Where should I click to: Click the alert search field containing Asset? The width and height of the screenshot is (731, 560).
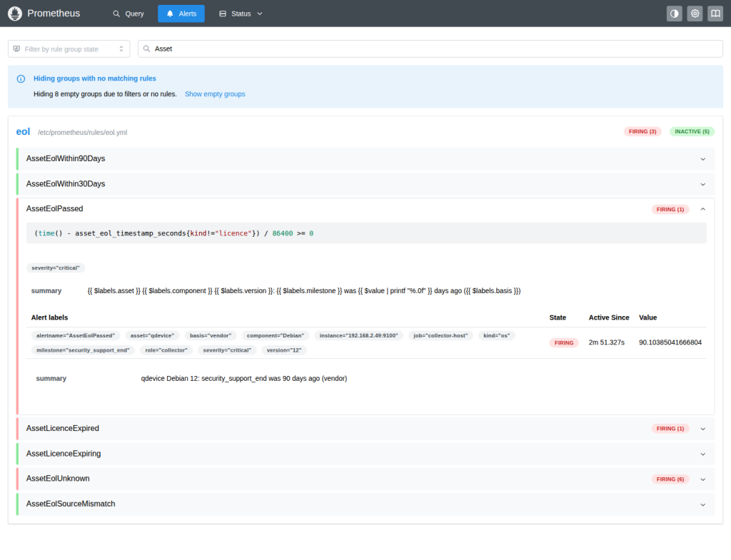[430, 49]
